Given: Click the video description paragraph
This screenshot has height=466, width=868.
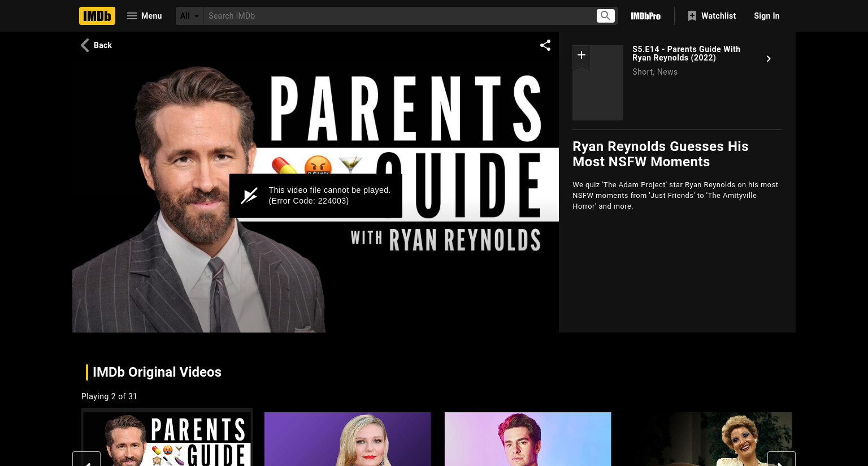Looking at the screenshot, I should (x=675, y=195).
